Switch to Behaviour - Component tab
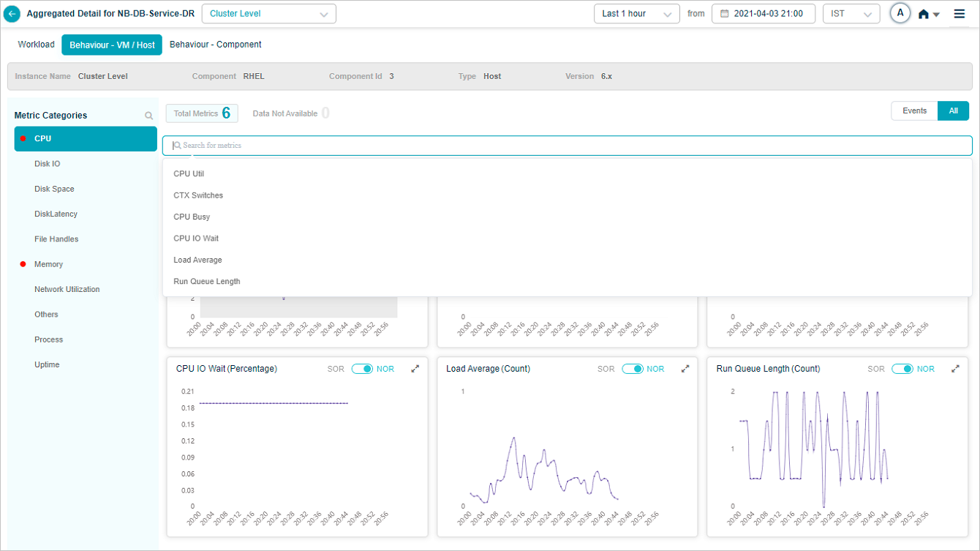980x551 pixels. click(x=215, y=45)
